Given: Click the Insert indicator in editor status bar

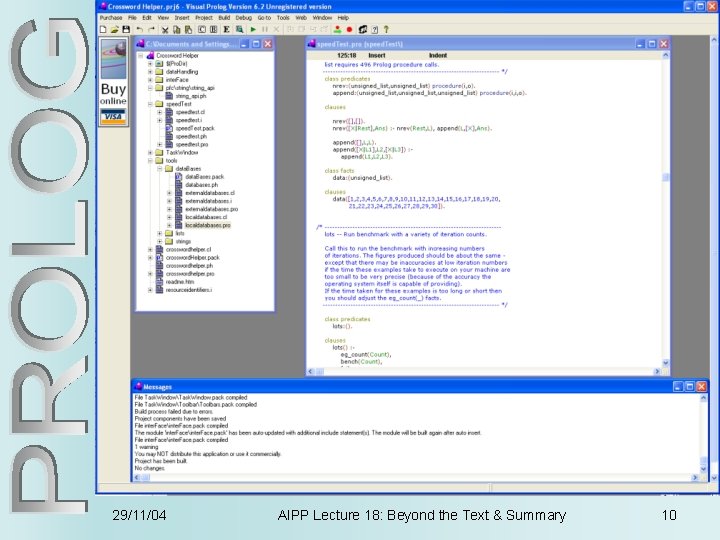Looking at the screenshot, I should click(x=377, y=56).
